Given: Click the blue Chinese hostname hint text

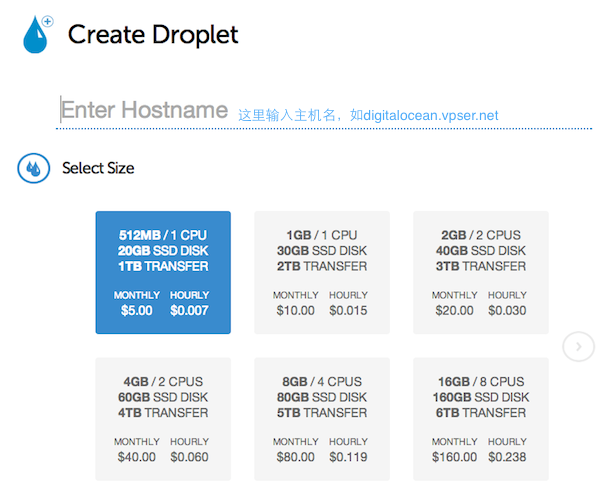Looking at the screenshot, I should [x=368, y=115].
